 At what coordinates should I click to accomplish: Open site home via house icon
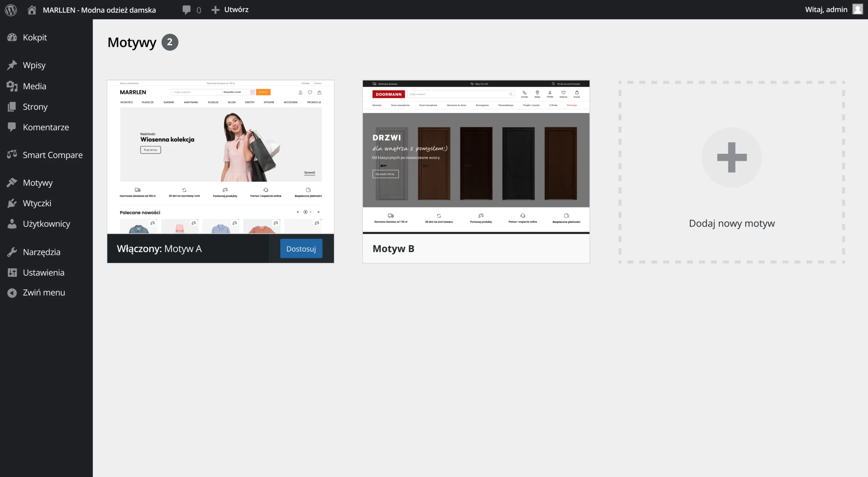pyautogui.click(x=32, y=10)
